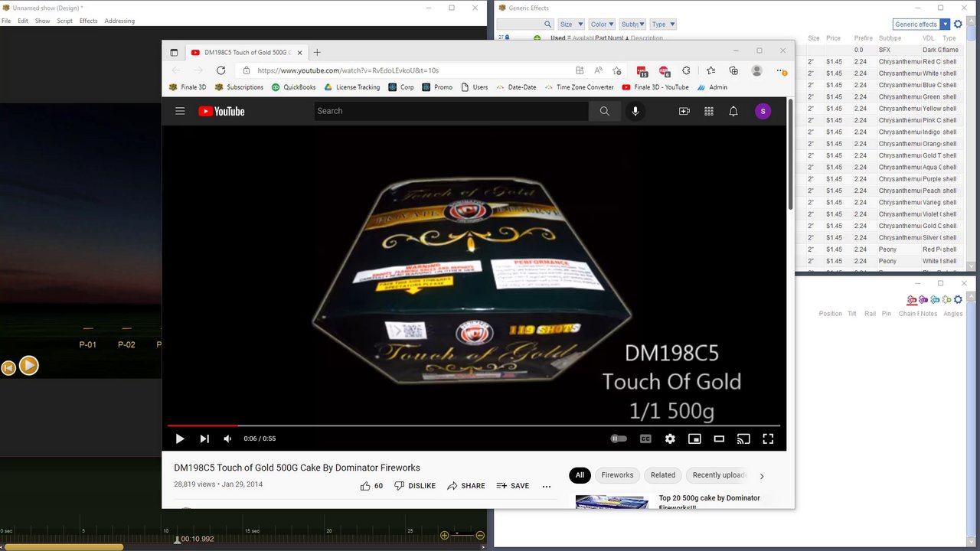Add page to browser favorites star
This screenshot has height=551, width=980.
click(x=617, y=70)
